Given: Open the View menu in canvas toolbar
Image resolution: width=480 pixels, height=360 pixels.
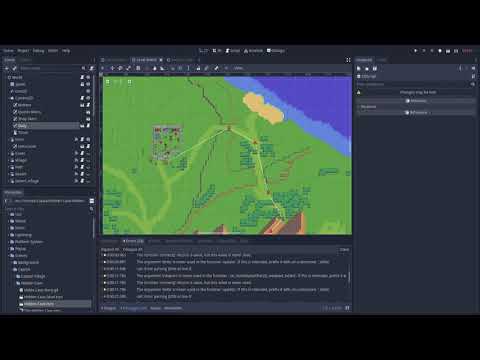Looking at the screenshot, I should click(238, 68).
